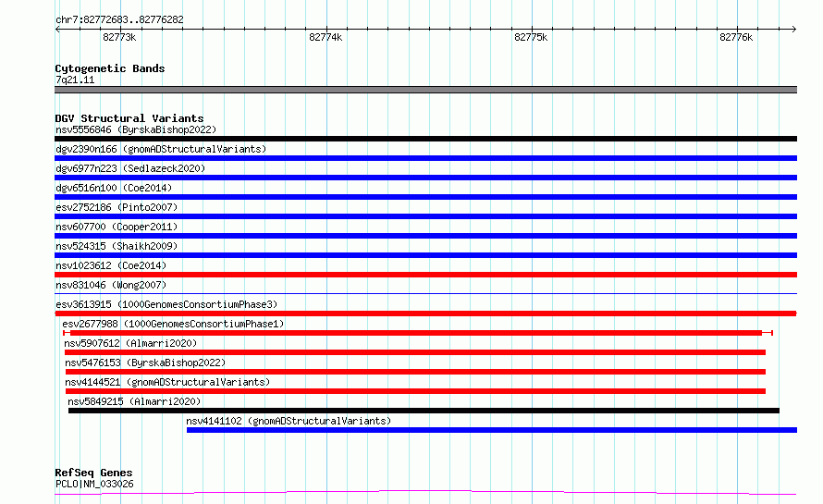Select the nsv5849215 (Almarri2020) label

tap(134, 401)
